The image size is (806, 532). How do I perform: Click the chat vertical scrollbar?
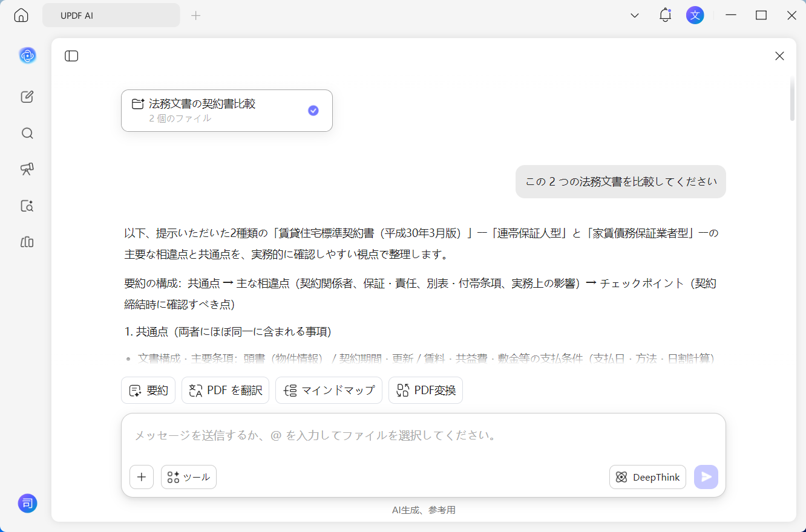tap(793, 99)
